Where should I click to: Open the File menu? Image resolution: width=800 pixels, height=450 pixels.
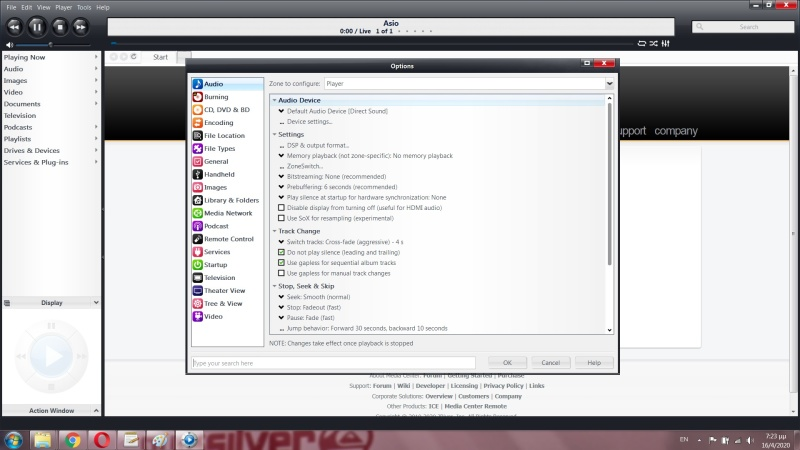[x=11, y=7]
